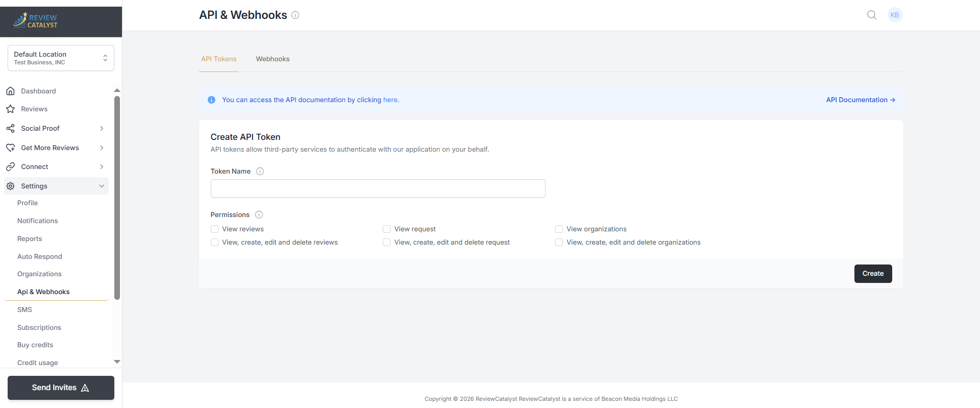Open the Default Location selector
The image size is (980, 408).
[61, 58]
